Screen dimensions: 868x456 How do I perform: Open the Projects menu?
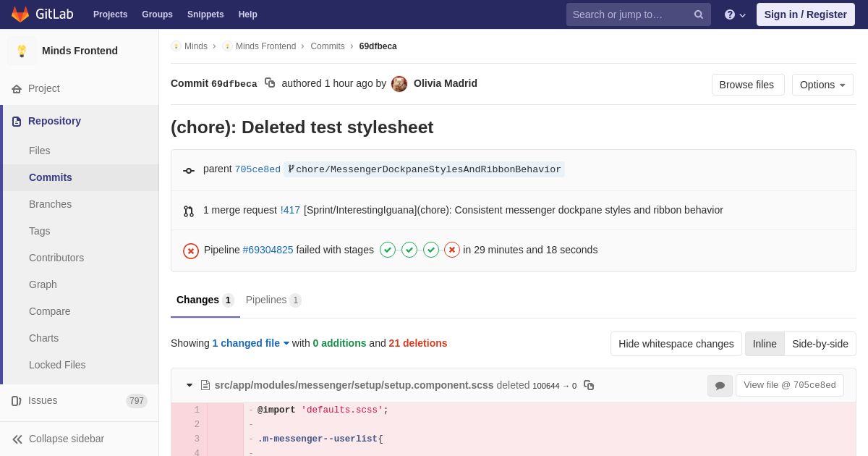(110, 14)
